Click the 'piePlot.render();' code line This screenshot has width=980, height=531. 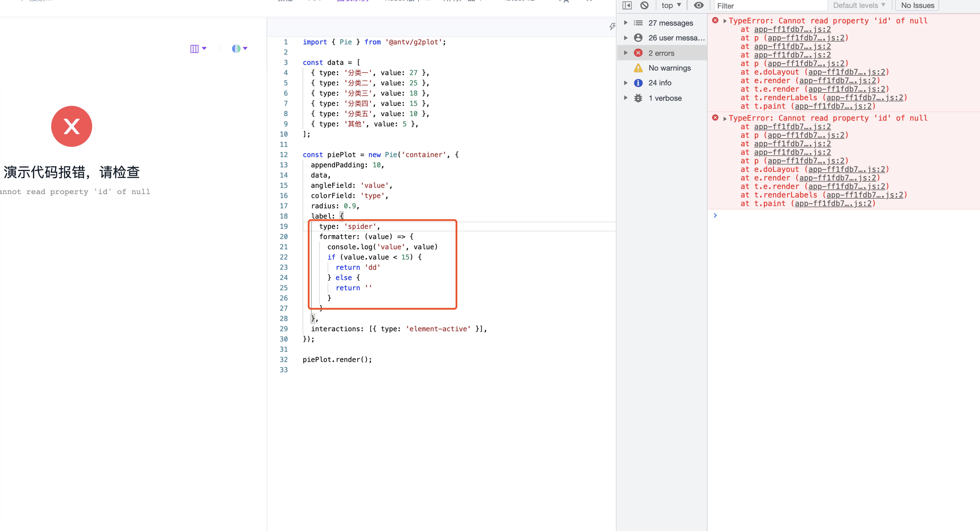[x=337, y=360]
